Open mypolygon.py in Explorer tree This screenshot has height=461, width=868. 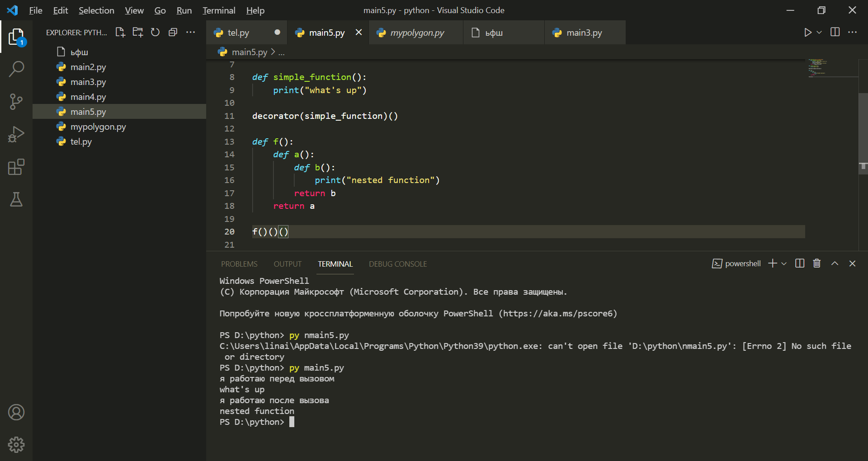119,127
